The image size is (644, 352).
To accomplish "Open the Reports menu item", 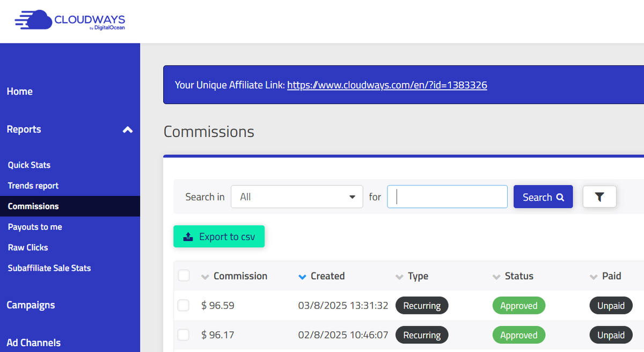I will 24,130.
